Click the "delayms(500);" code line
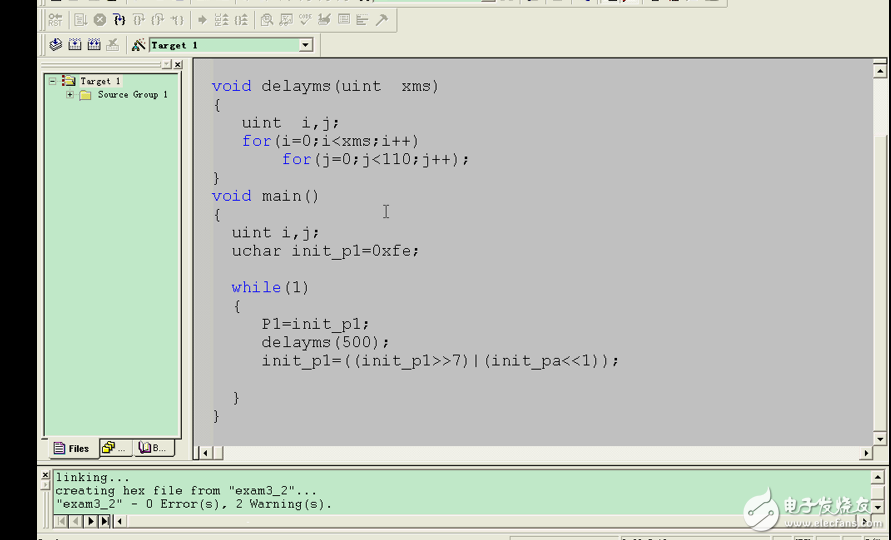The height and width of the screenshot is (540, 891). (x=325, y=342)
